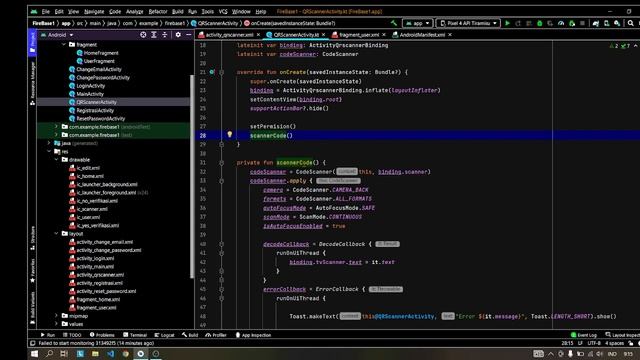640x360 pixels.
Task: Open Device Manager icon in toolbar
Action: [607, 23]
